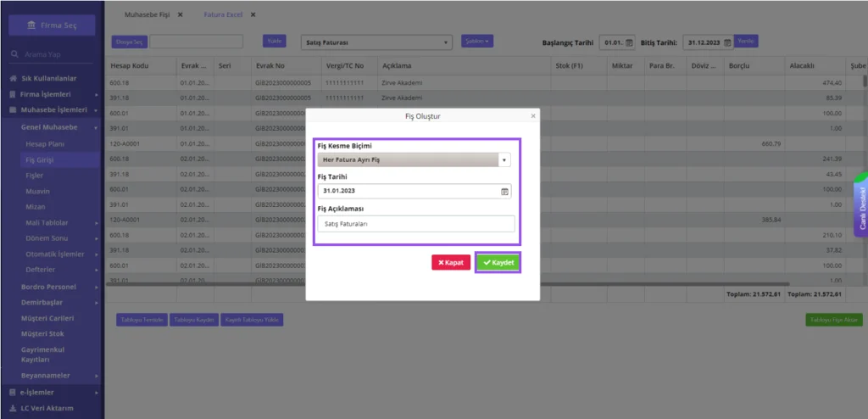Close the Muhasebe Fişi tab
Image resolution: width=868 pixels, height=419 pixels.
click(x=180, y=14)
